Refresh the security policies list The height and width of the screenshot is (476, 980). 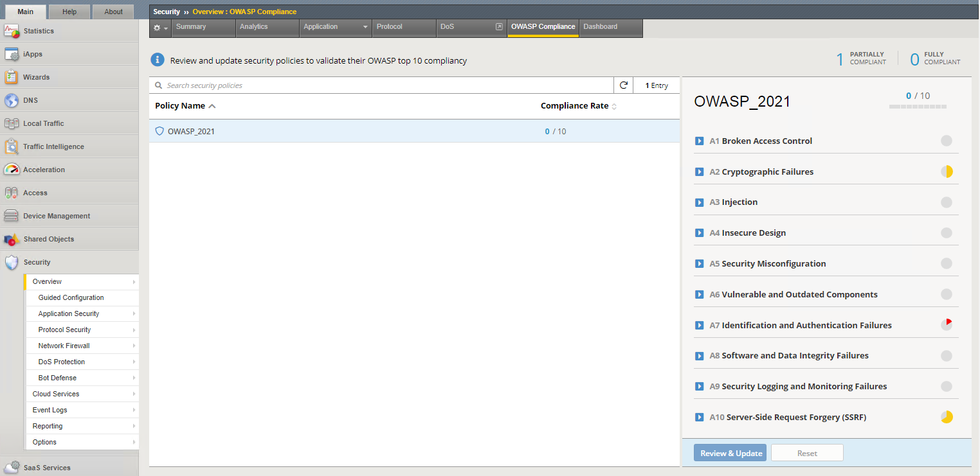[622, 85]
